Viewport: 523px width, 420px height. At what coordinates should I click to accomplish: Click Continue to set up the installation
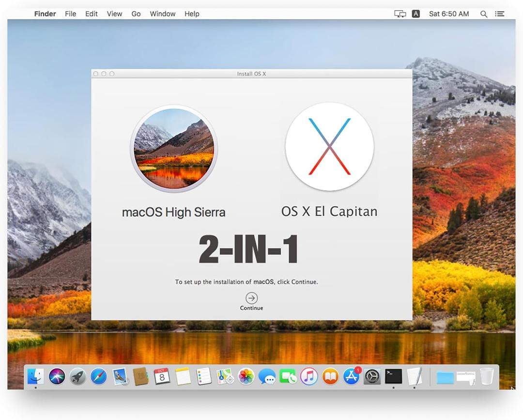point(251,299)
